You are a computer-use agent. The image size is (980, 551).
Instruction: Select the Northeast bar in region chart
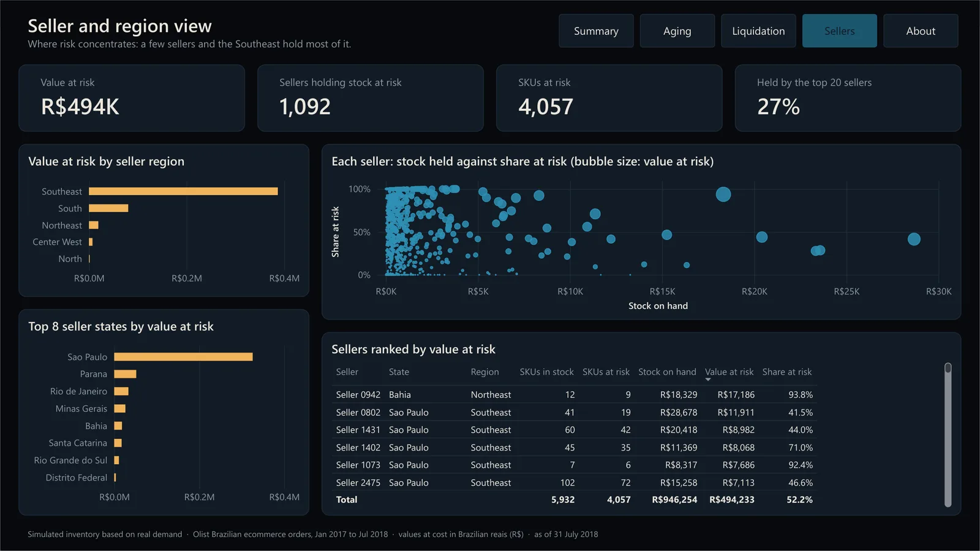tap(94, 225)
